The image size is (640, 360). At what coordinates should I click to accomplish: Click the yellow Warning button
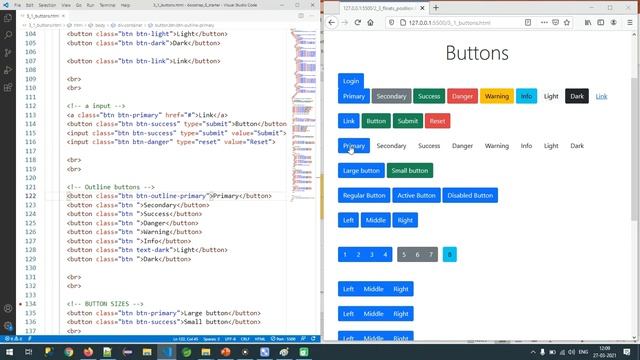(497, 96)
